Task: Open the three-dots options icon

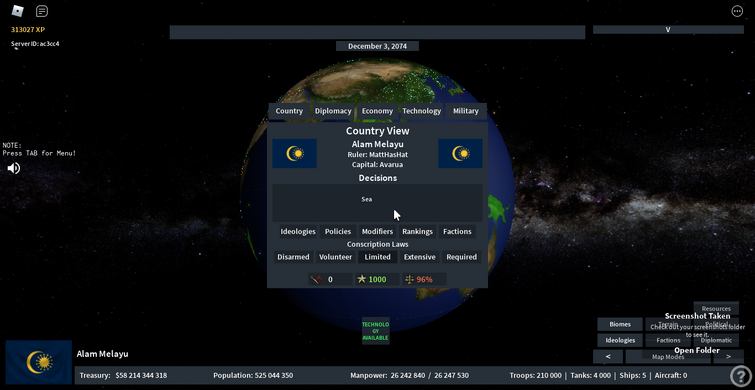Action: click(737, 11)
